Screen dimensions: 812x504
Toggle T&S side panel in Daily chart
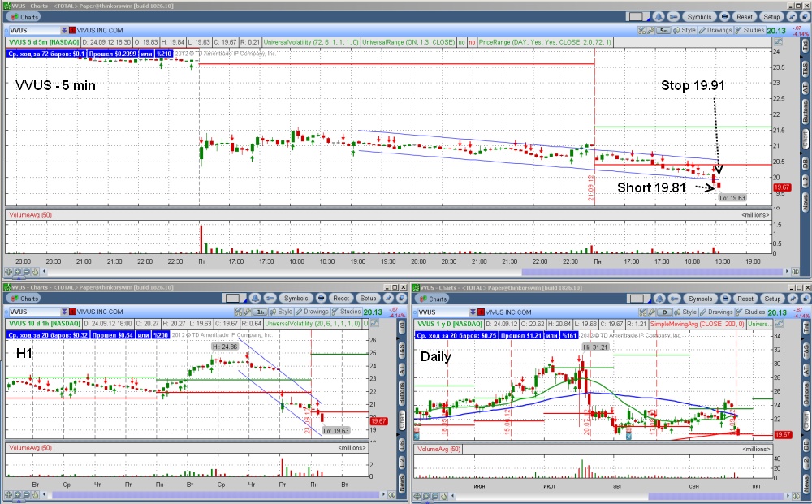pos(806,352)
